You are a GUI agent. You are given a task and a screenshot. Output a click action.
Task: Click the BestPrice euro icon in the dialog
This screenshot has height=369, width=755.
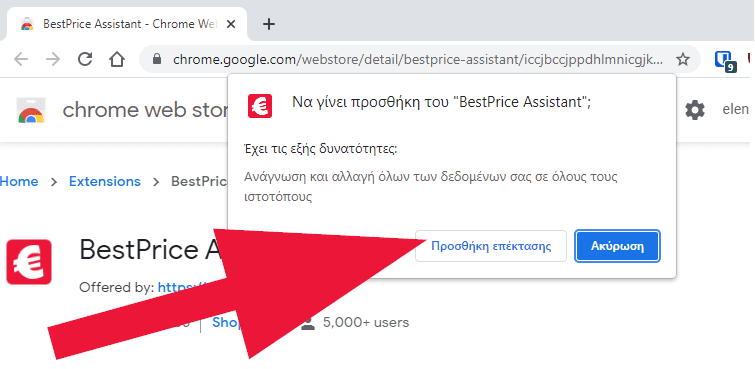click(x=260, y=105)
